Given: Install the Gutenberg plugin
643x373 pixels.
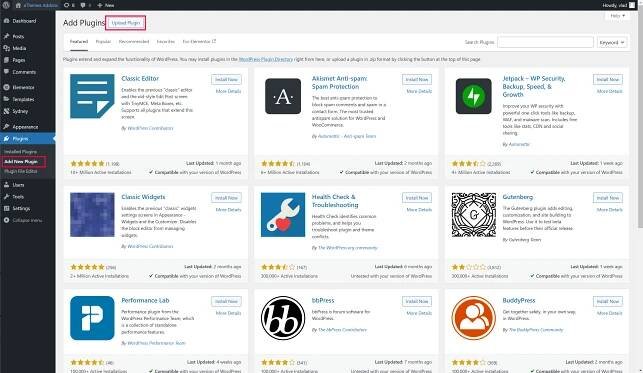Looking at the screenshot, I should click(x=608, y=198).
